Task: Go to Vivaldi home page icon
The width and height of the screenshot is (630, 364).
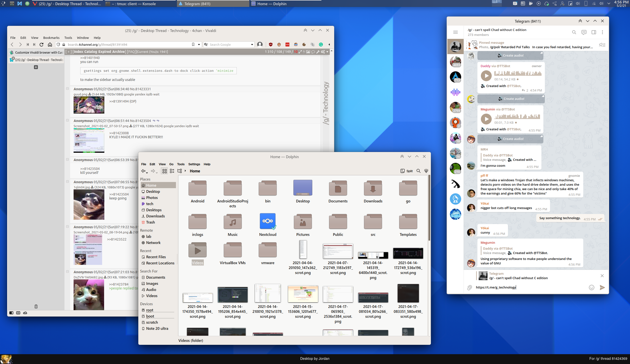Action: (50, 45)
